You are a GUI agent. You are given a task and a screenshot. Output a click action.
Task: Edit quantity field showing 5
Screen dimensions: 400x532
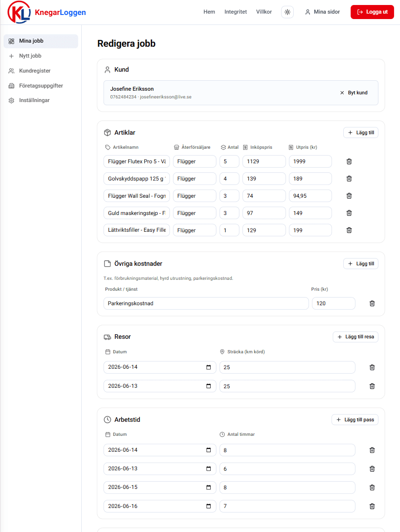(x=229, y=161)
